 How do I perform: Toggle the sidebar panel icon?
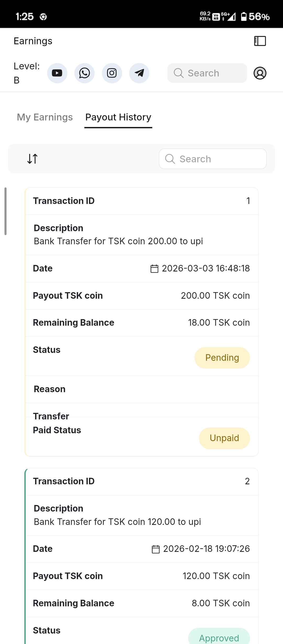[x=260, y=41]
